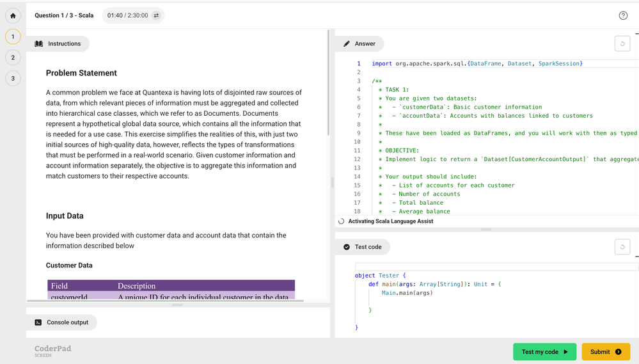Submit the answer
The height and width of the screenshot is (364, 639).
point(605,352)
